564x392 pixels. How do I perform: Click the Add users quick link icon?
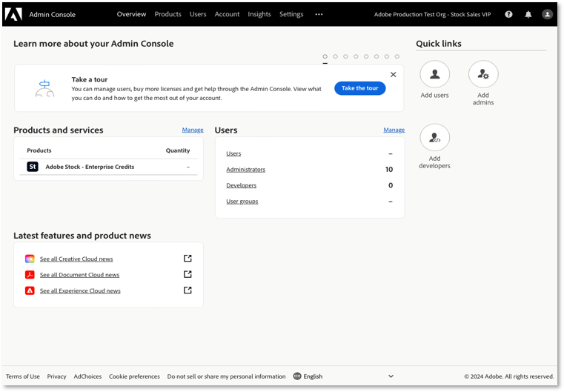(434, 74)
